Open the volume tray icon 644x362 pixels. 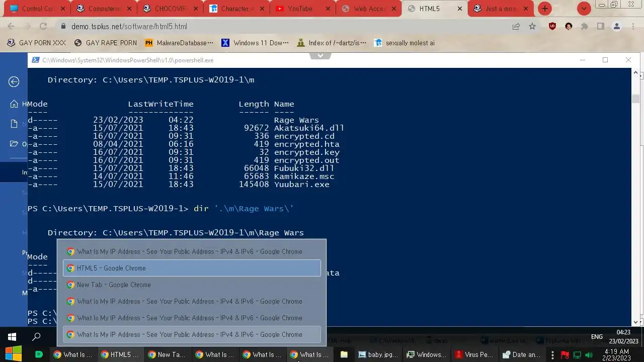click(589, 355)
